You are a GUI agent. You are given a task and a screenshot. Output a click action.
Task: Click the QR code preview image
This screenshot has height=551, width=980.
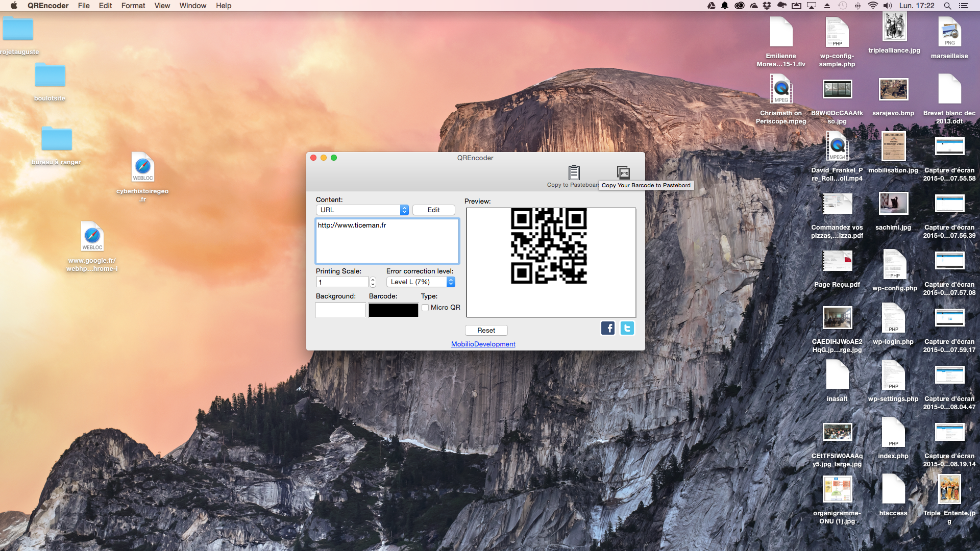point(549,246)
